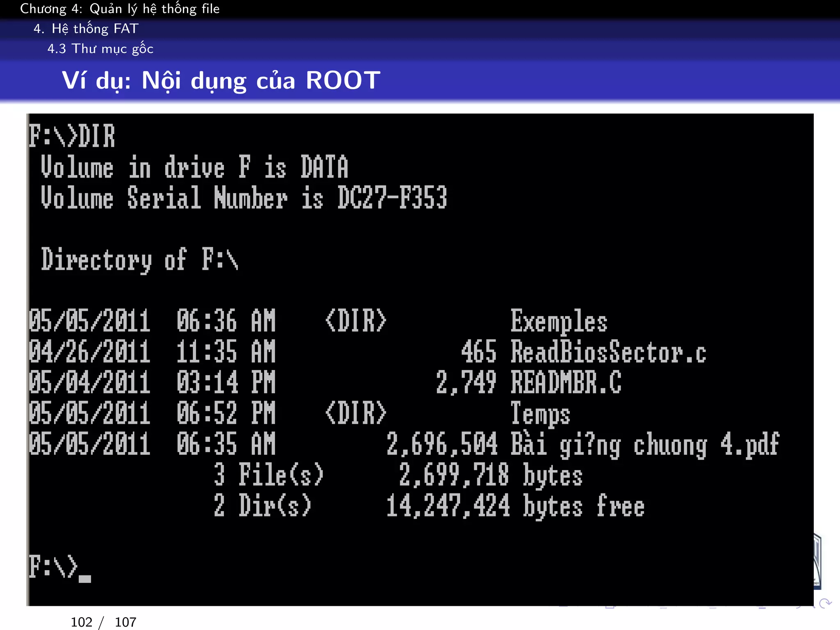
Task: Click the 'Directory of F:\' line
Action: [139, 260]
